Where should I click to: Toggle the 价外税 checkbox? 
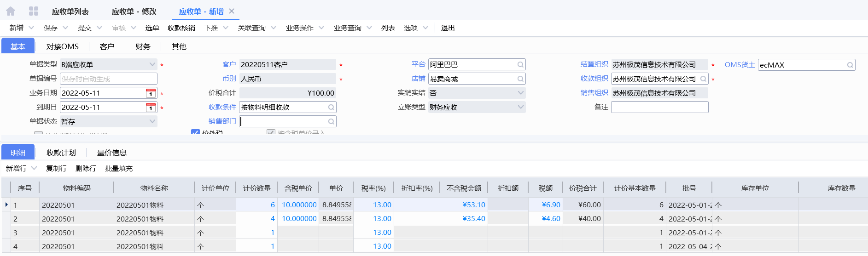coord(195,133)
